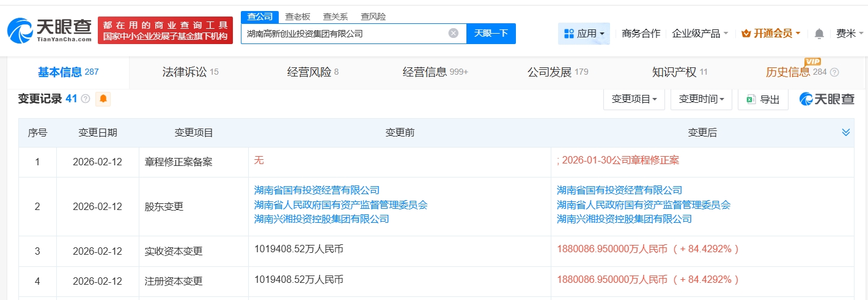Expand table with the double chevron icon
This screenshot has height=300, width=868.
click(845, 132)
